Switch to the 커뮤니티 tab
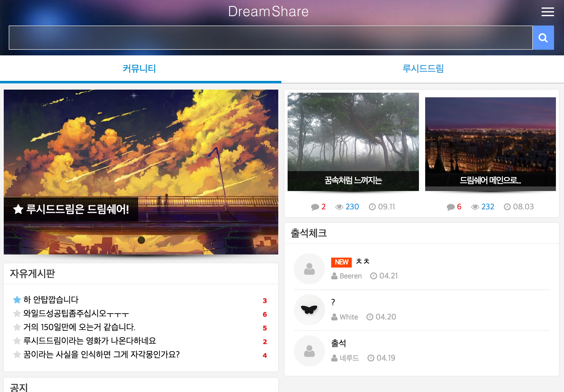 (x=139, y=68)
